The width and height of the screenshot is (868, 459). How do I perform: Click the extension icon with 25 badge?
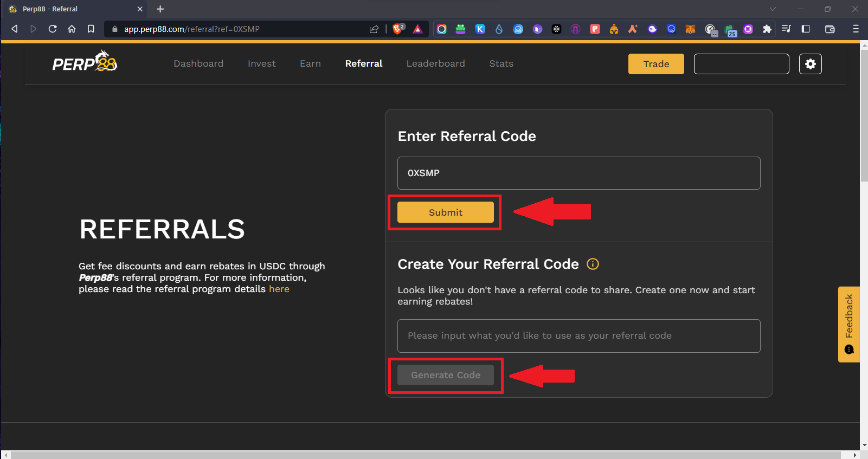(x=730, y=30)
